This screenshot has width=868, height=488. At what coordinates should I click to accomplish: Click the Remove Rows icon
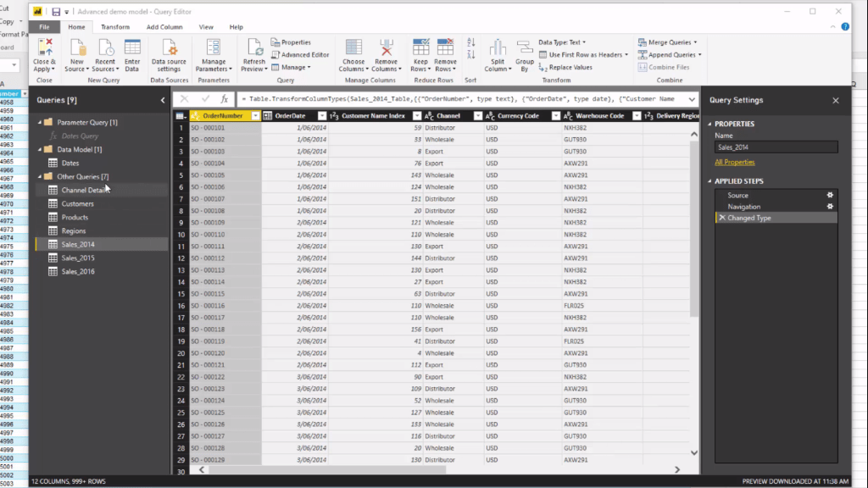(445, 48)
